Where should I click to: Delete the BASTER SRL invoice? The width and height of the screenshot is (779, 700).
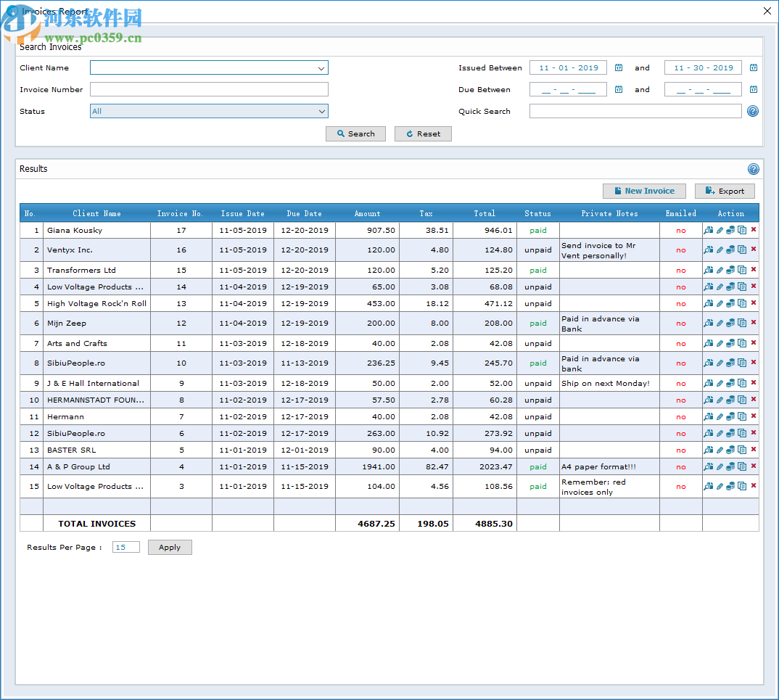pos(754,450)
